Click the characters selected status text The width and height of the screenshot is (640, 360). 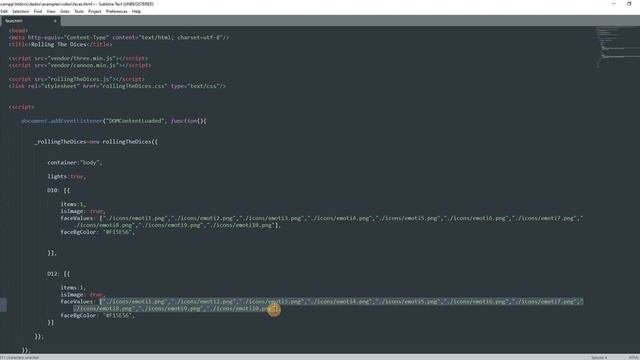pos(20,358)
